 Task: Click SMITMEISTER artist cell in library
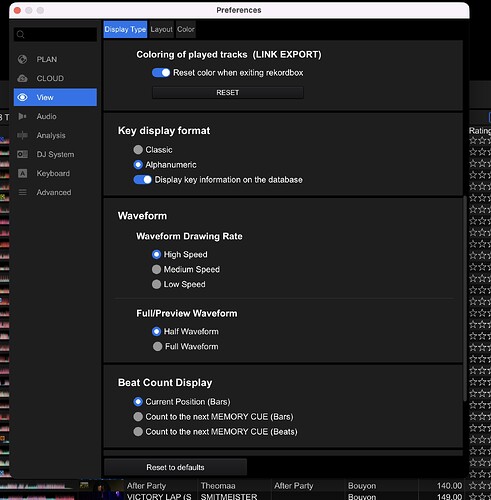pos(229,497)
